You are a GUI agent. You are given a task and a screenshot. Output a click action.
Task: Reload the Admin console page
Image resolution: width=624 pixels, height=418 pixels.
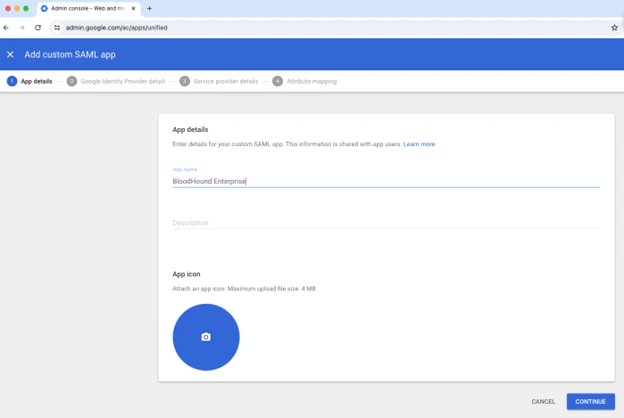click(38, 27)
